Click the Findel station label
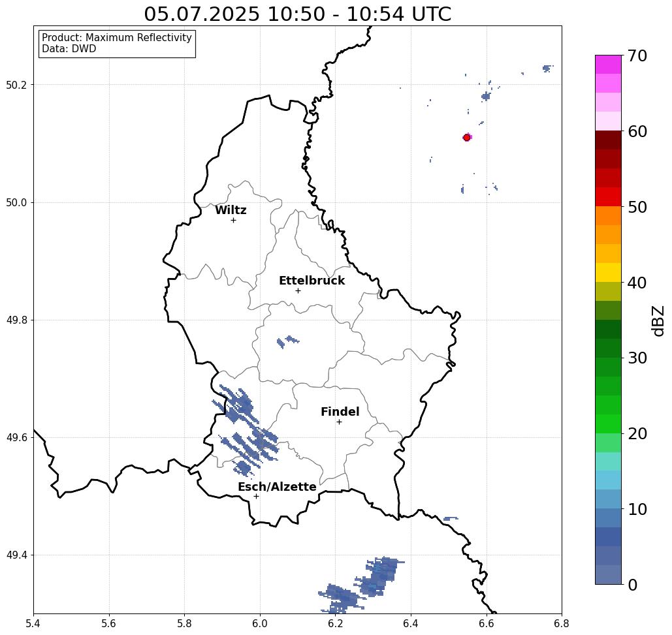The image size is (672, 635). (340, 412)
